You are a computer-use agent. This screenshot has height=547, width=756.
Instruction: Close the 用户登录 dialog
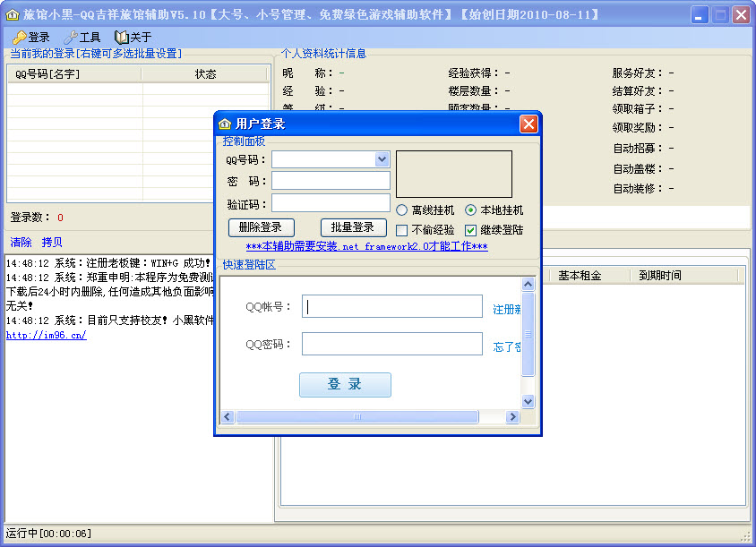tap(528, 124)
